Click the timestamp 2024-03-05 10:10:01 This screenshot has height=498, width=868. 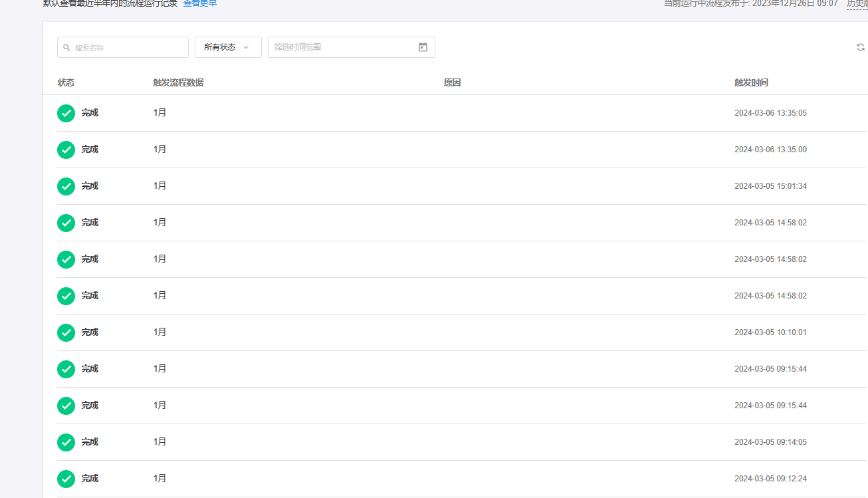770,332
